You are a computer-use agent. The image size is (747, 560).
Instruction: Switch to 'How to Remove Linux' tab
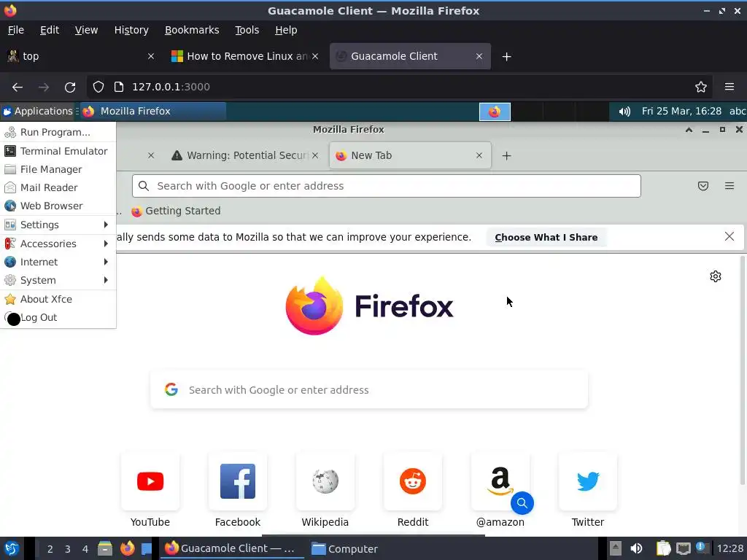tap(244, 56)
